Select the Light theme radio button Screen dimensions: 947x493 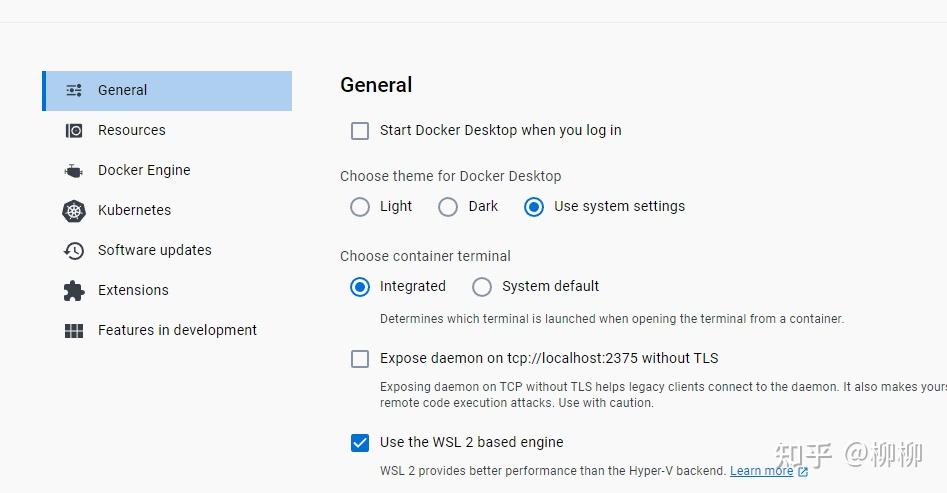click(360, 206)
